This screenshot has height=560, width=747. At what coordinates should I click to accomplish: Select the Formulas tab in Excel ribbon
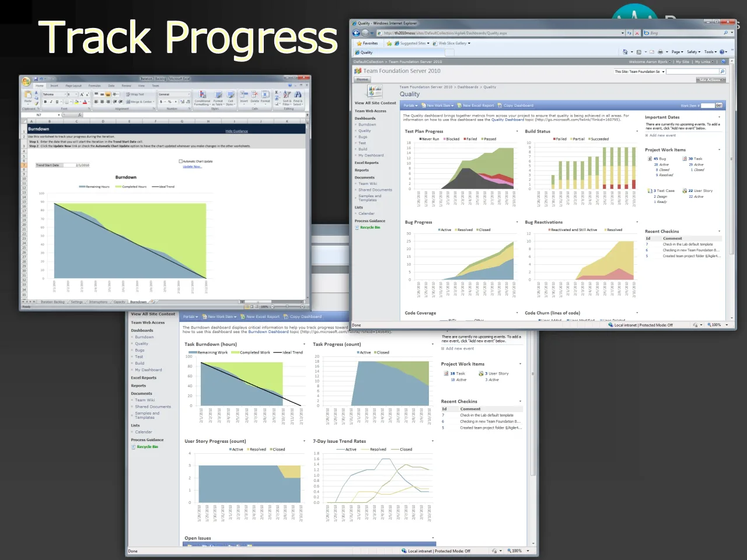pos(95,86)
